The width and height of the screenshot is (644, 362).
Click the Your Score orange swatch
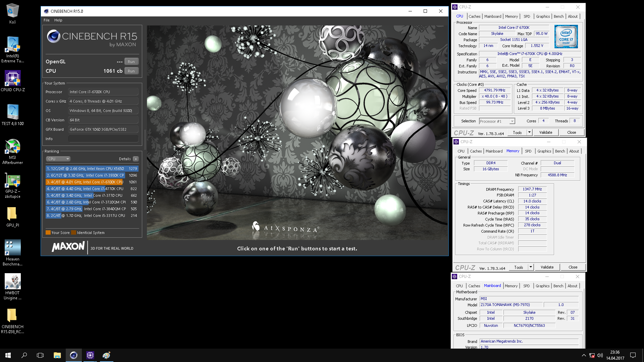(x=48, y=233)
